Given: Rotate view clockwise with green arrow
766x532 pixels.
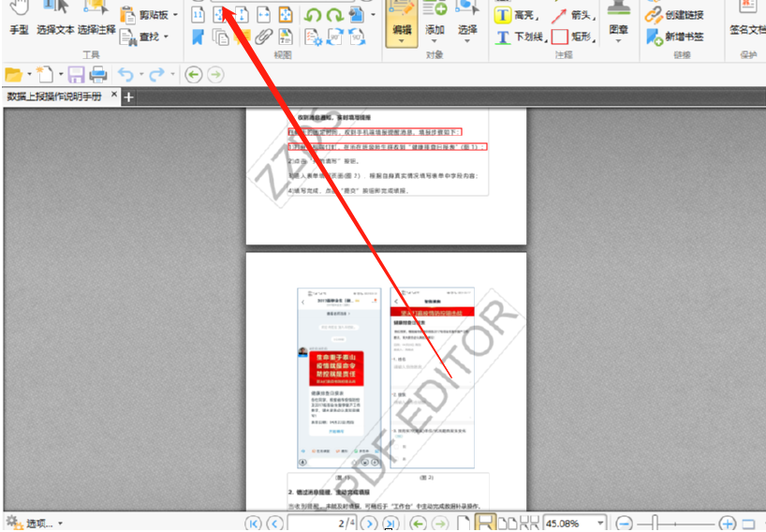Looking at the screenshot, I should point(334,15).
